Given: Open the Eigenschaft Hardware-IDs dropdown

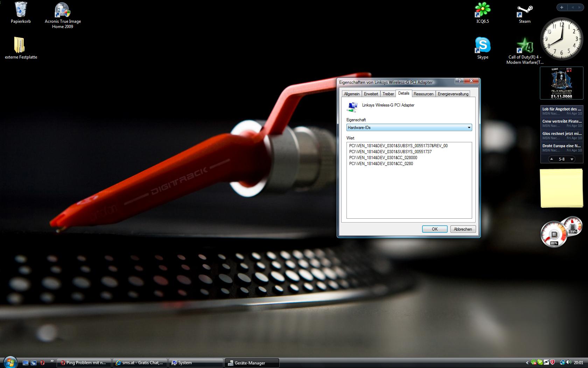Looking at the screenshot, I should click(409, 128).
